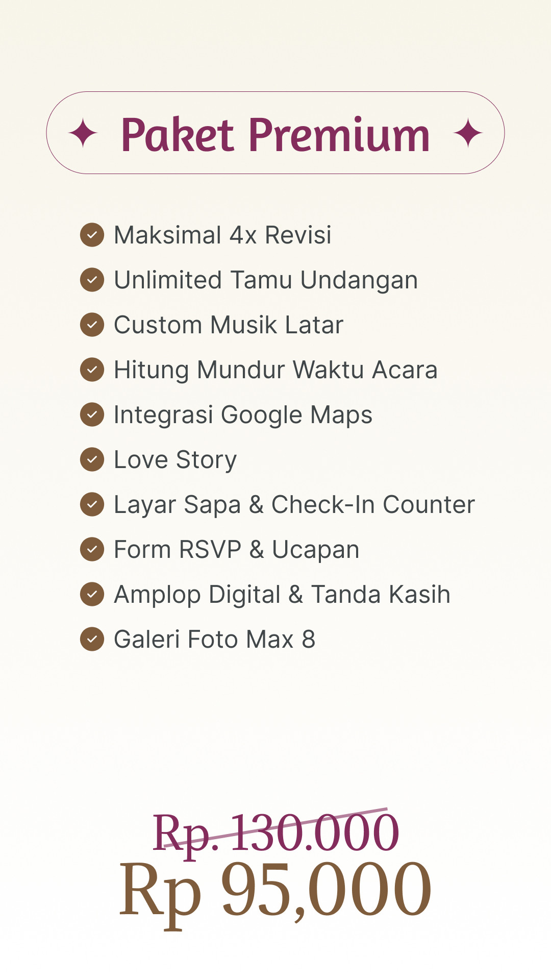551x980 pixels.
Task: Tap the check circle for Form RSVP & Ucapan
Action: 92,549
